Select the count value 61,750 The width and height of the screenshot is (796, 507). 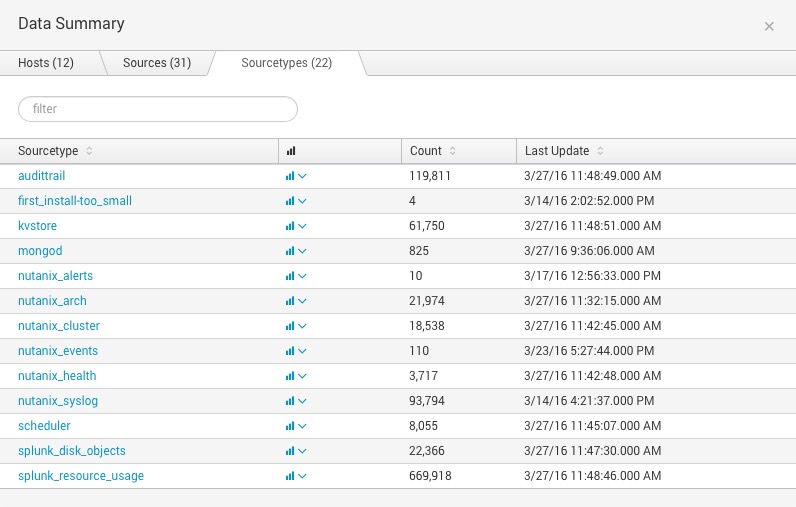click(427, 225)
